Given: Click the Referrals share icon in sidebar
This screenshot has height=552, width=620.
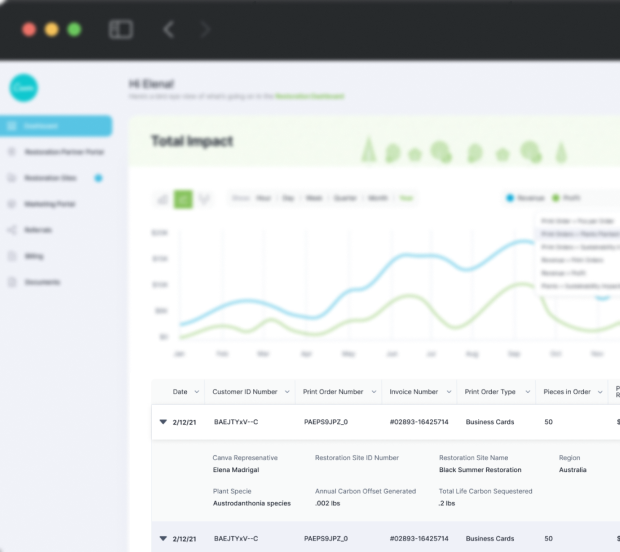Looking at the screenshot, I should pos(12,230).
